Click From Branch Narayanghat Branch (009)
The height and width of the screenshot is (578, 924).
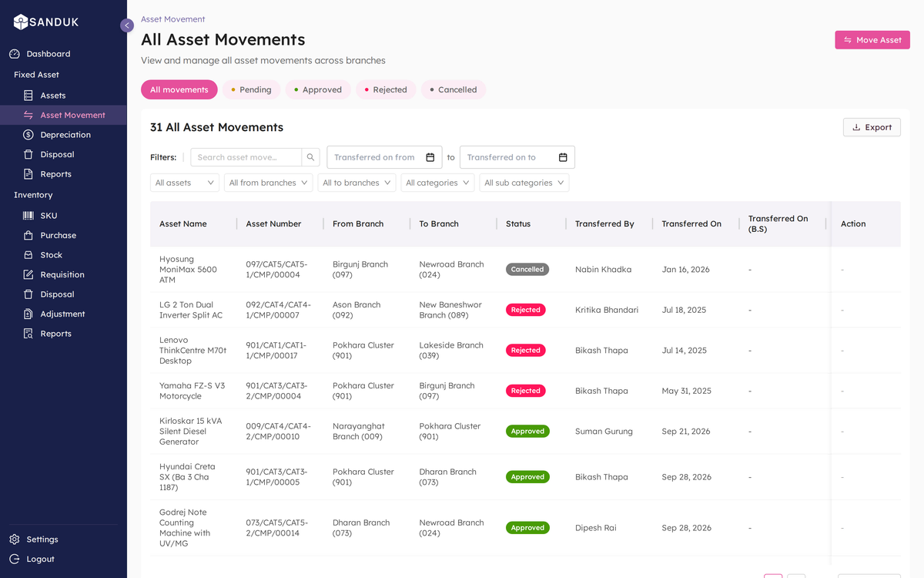(x=359, y=432)
